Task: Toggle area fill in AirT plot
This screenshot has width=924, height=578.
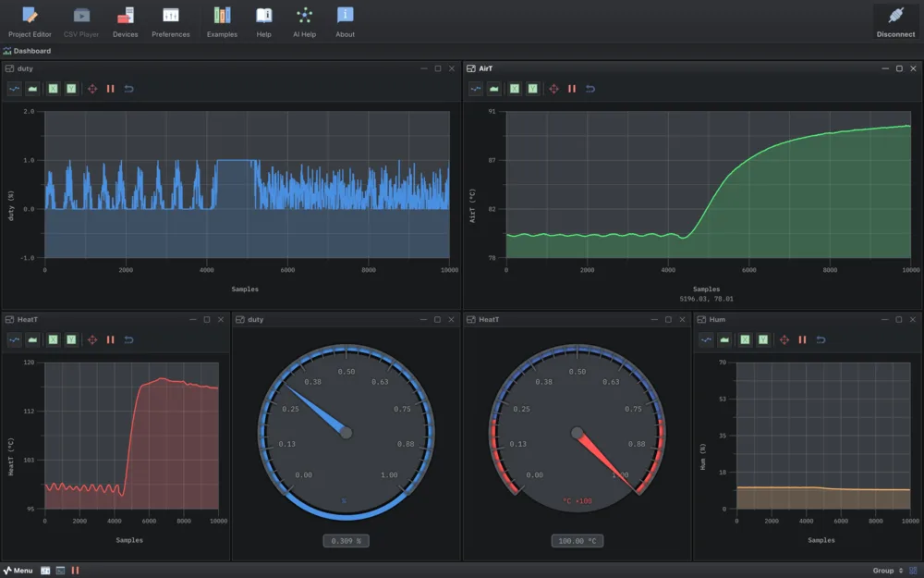Action: point(493,89)
